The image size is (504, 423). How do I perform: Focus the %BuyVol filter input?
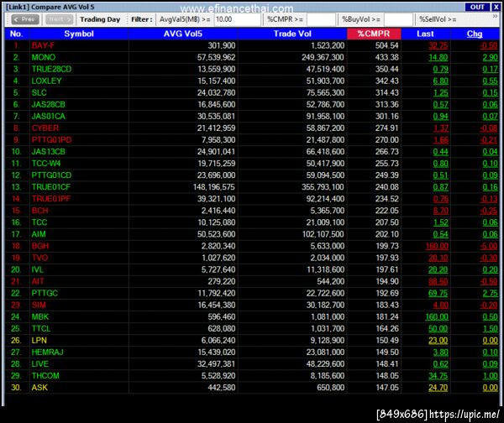(x=398, y=19)
